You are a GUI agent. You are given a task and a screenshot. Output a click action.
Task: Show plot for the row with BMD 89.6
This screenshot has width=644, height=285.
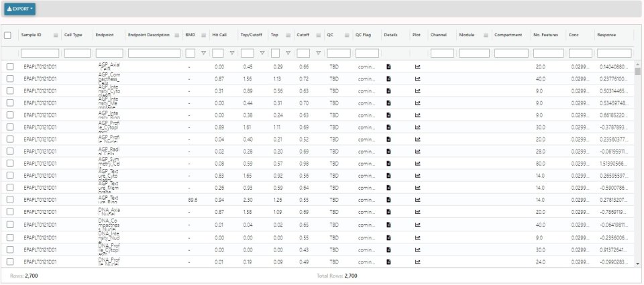click(417, 199)
